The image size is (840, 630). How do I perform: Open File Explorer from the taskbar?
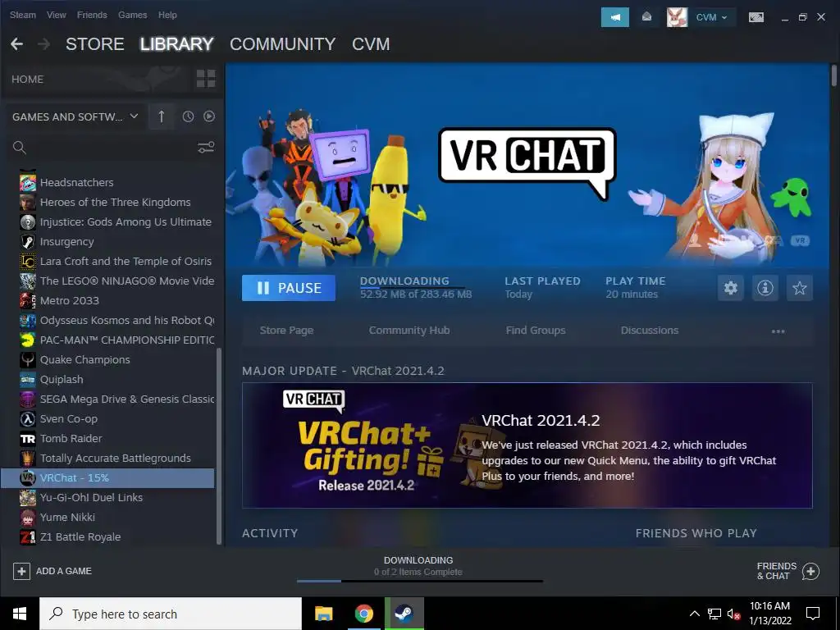click(x=323, y=614)
